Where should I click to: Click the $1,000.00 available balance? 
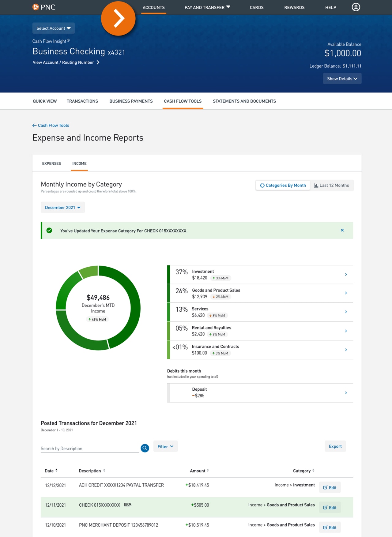343,53
